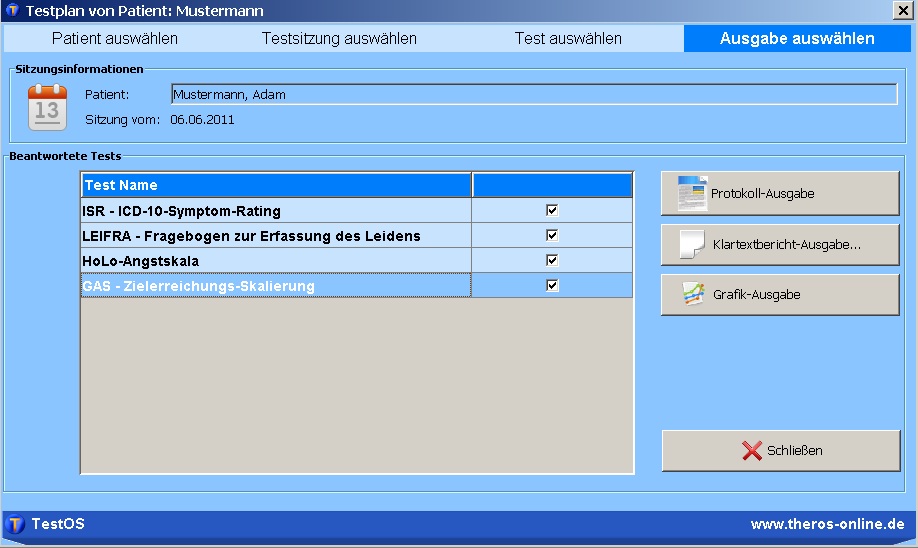Click the Grafik-Ausgabe chart icon
The height and width of the screenshot is (548, 918).
click(692, 295)
